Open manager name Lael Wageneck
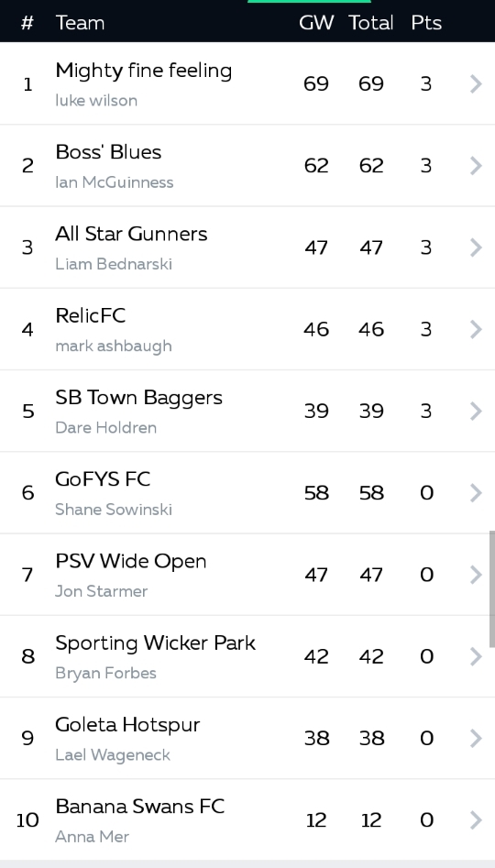The image size is (495, 868). 113,754
